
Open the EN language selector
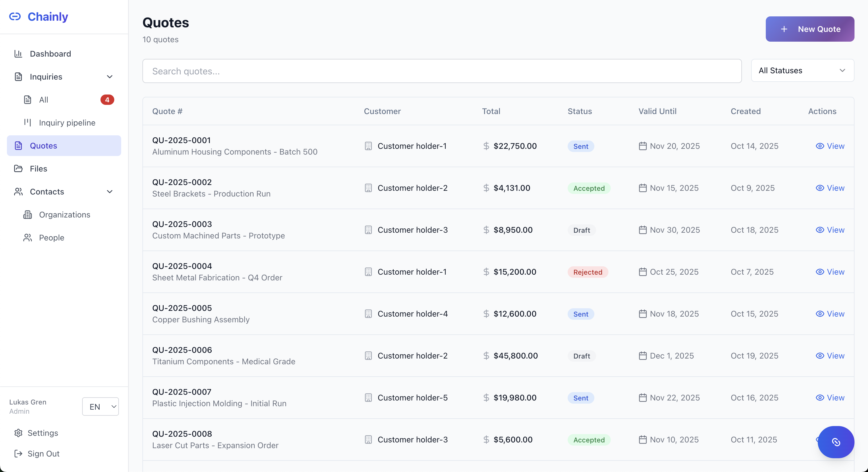click(100, 407)
